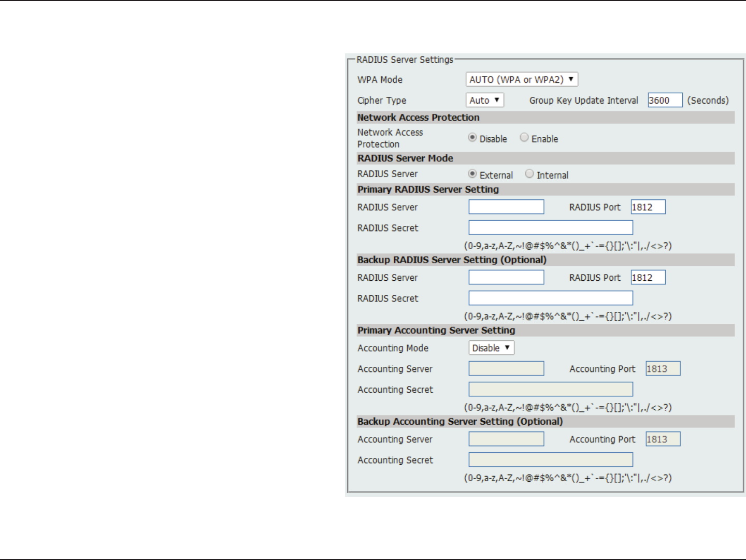Choose the Internal RADIUS Server option

[529, 174]
